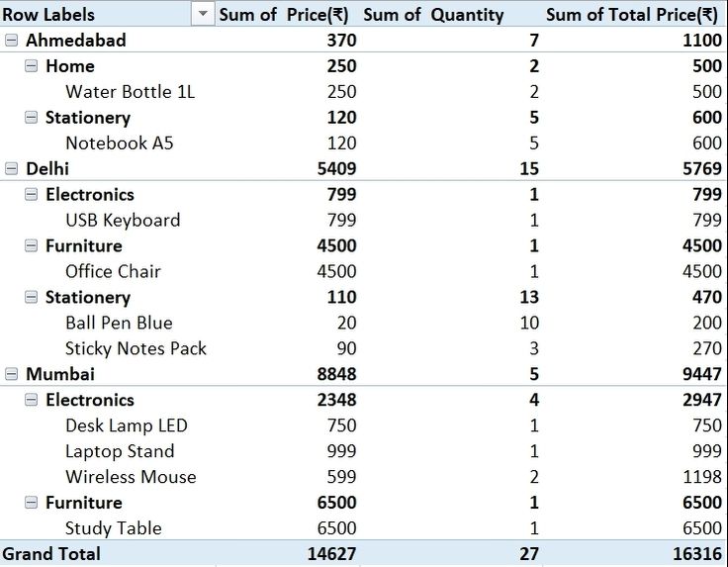The image size is (728, 567).
Task: Open the Row Labels filter dropdown
Action: [x=203, y=14]
